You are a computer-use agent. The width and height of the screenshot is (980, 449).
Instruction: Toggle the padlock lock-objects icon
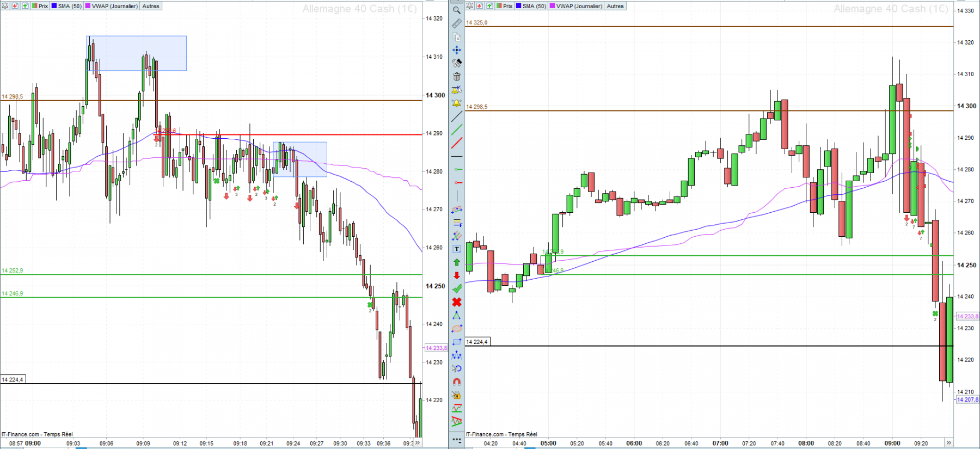457,395
